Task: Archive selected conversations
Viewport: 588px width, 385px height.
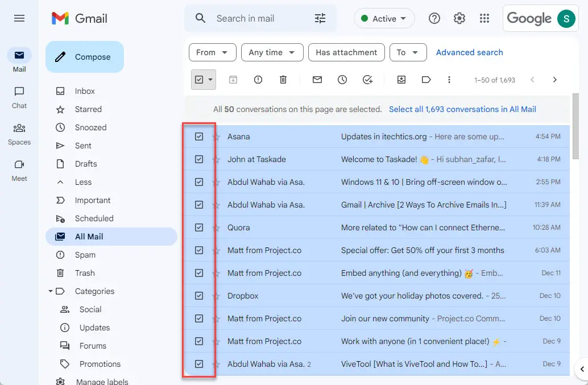Action: coord(233,80)
